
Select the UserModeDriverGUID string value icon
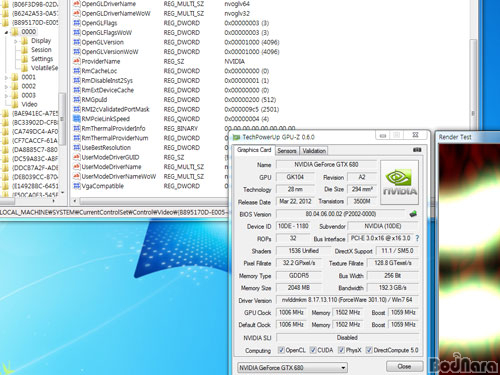click(x=77, y=157)
